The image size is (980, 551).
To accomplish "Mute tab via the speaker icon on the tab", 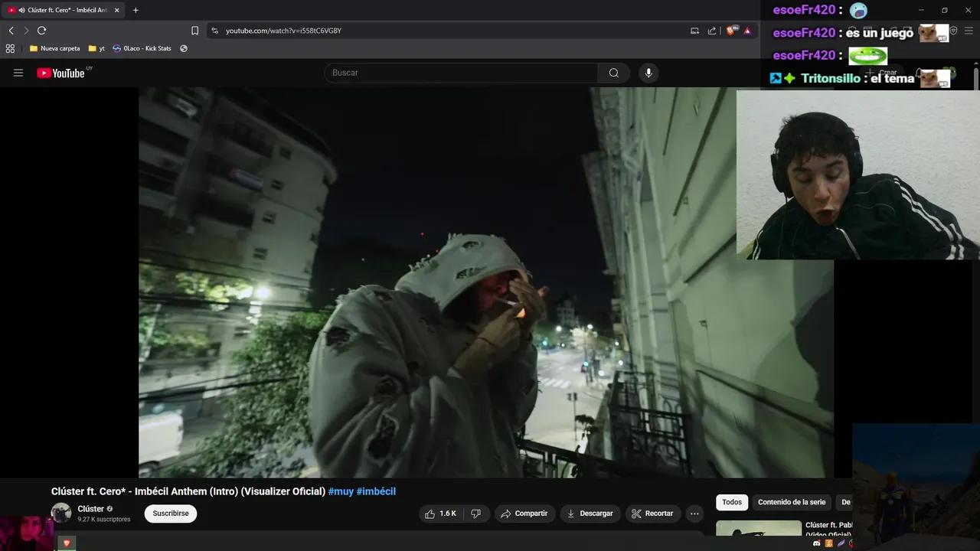I will [21, 10].
